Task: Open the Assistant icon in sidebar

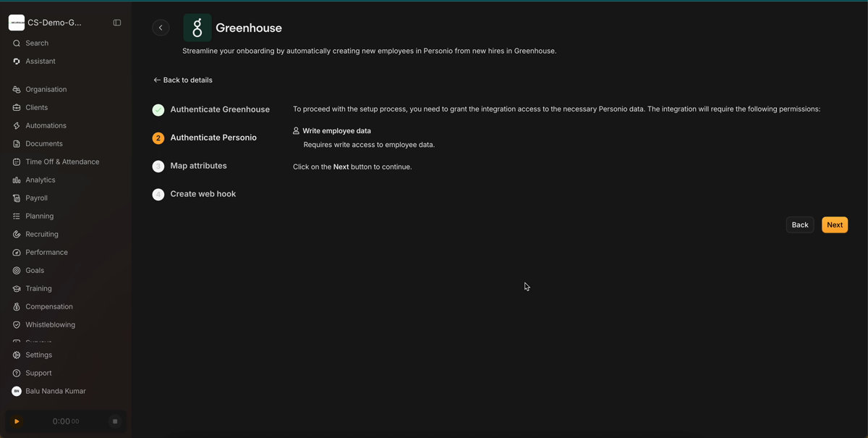Action: tap(17, 62)
